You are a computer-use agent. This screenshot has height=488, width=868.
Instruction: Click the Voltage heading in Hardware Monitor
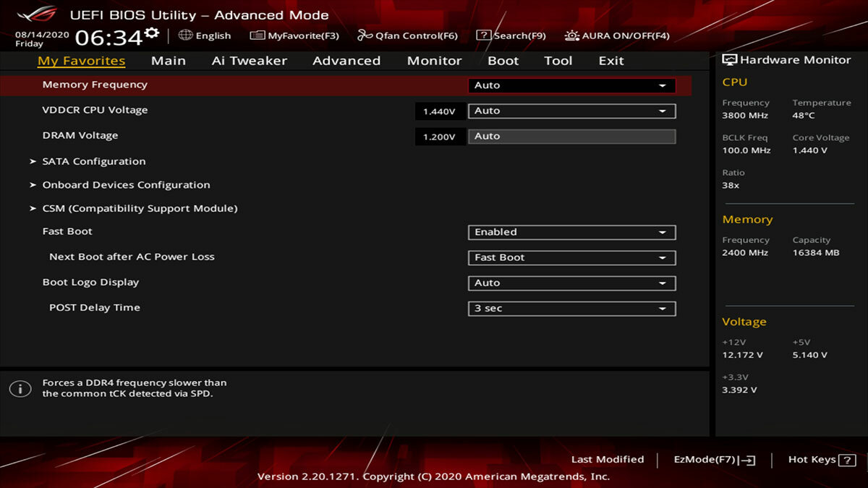pyautogui.click(x=744, y=322)
